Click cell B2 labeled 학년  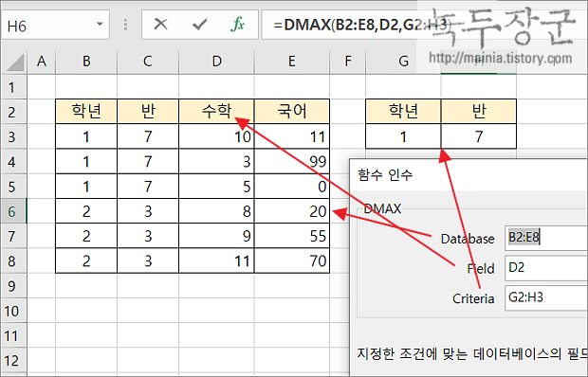86,112
